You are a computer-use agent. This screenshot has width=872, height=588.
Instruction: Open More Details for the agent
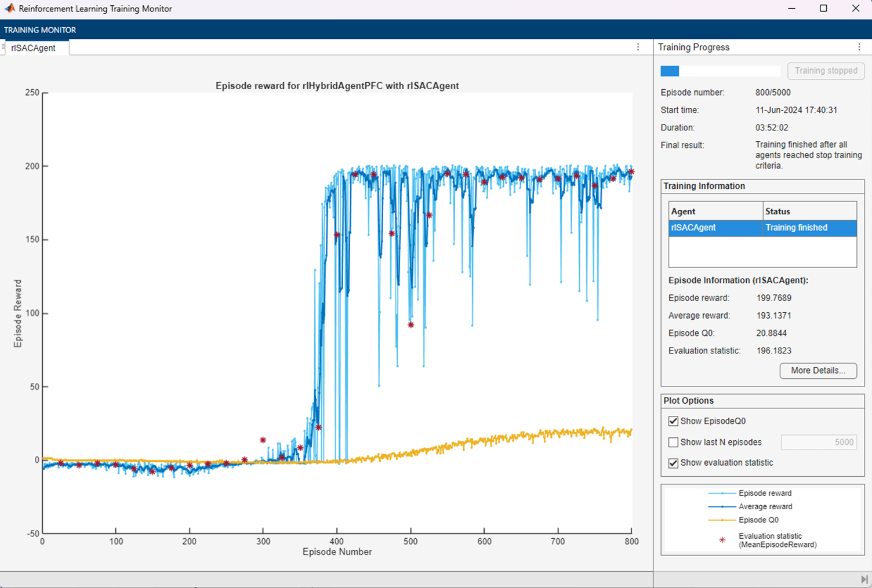tap(818, 371)
